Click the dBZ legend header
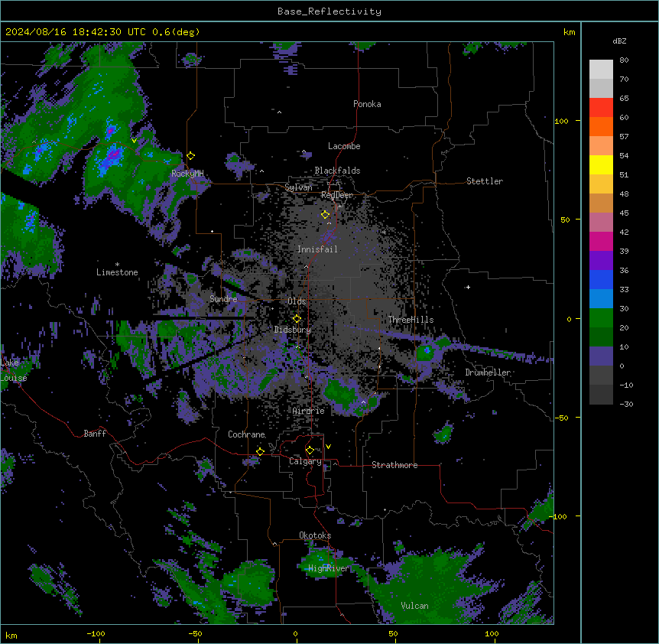659x644 pixels. 619,41
